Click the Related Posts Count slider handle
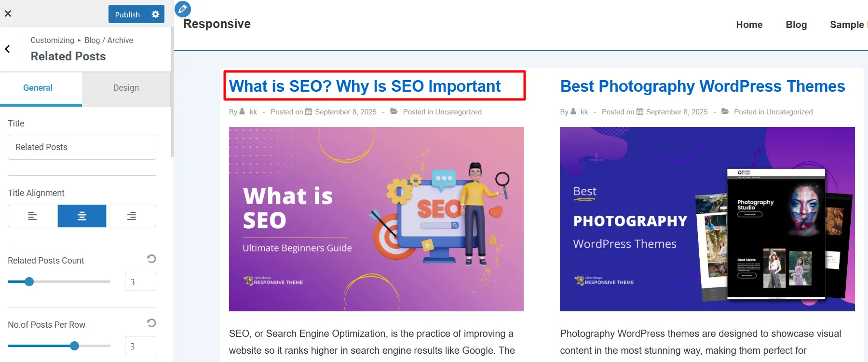 (x=29, y=281)
